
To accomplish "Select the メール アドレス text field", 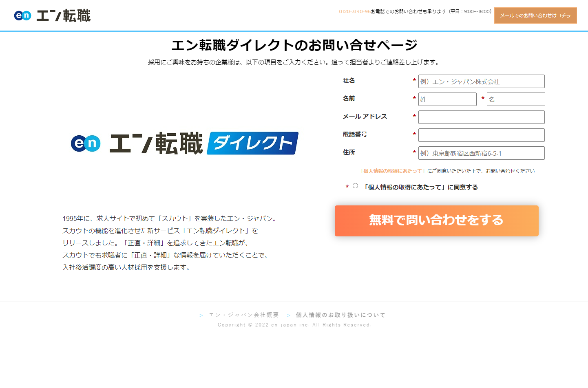I will click(481, 117).
